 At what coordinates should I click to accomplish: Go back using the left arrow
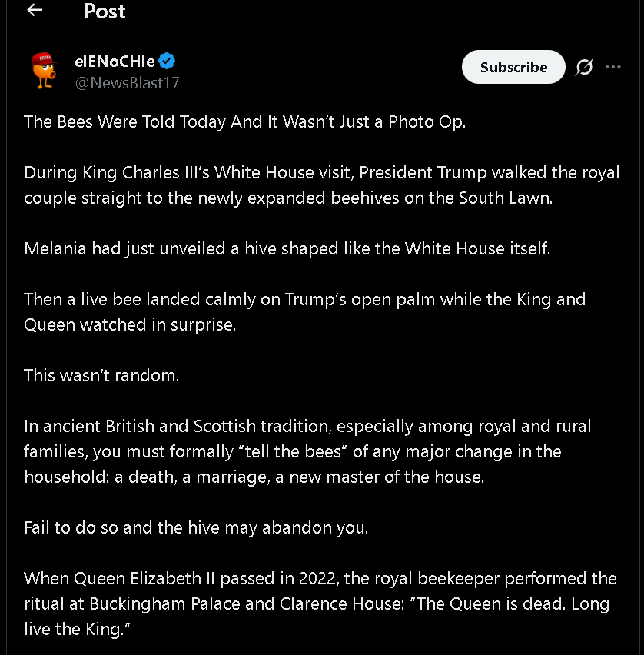pyautogui.click(x=35, y=11)
